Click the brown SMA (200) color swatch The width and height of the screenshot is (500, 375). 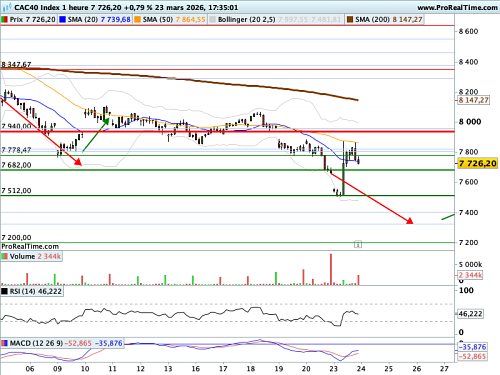click(350, 20)
